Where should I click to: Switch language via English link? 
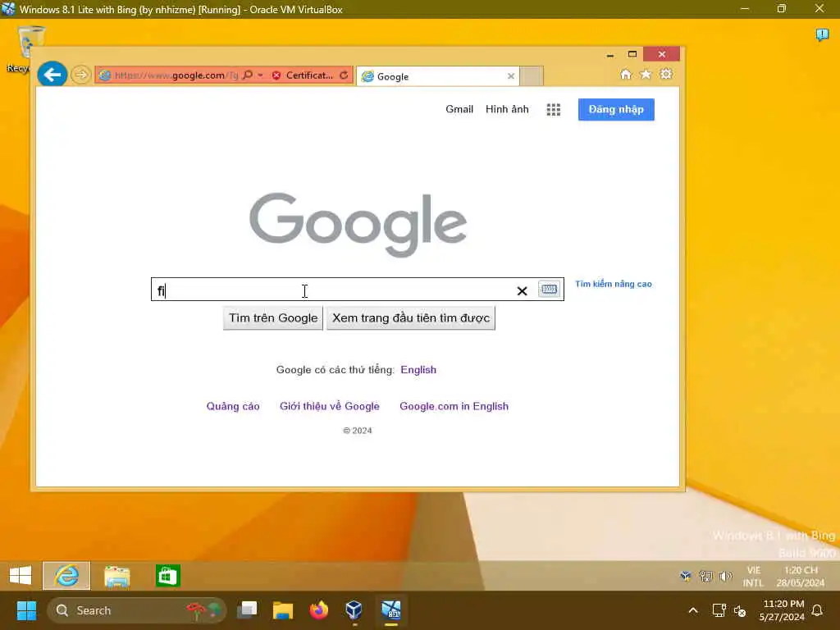coord(418,370)
